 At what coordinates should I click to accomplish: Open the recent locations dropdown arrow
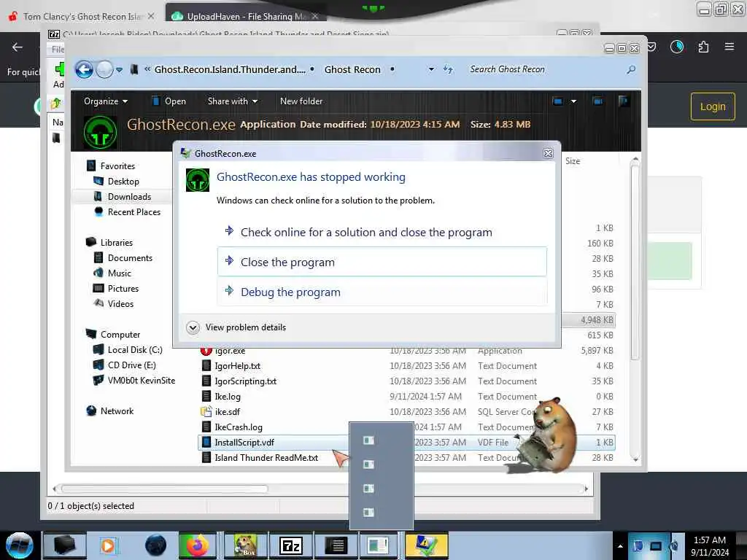(119, 70)
